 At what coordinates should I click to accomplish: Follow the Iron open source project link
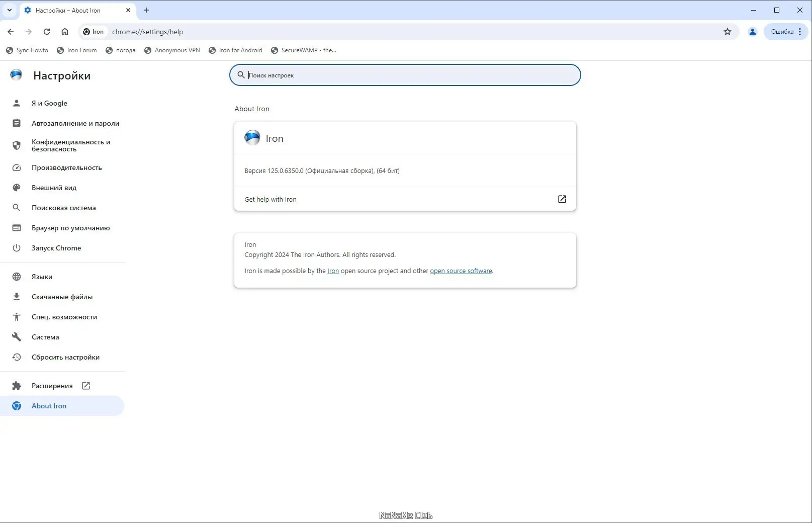pyautogui.click(x=333, y=271)
